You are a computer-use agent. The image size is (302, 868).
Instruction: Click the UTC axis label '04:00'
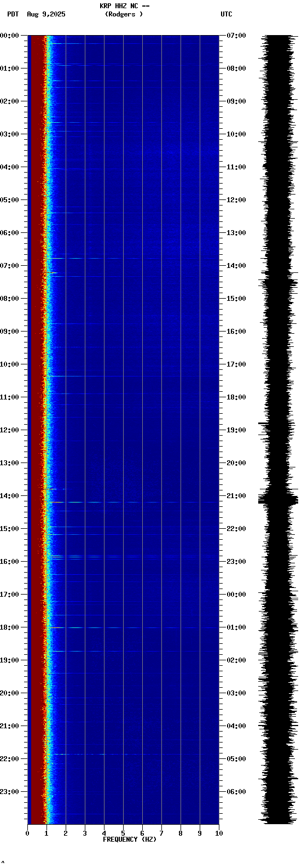(236, 726)
